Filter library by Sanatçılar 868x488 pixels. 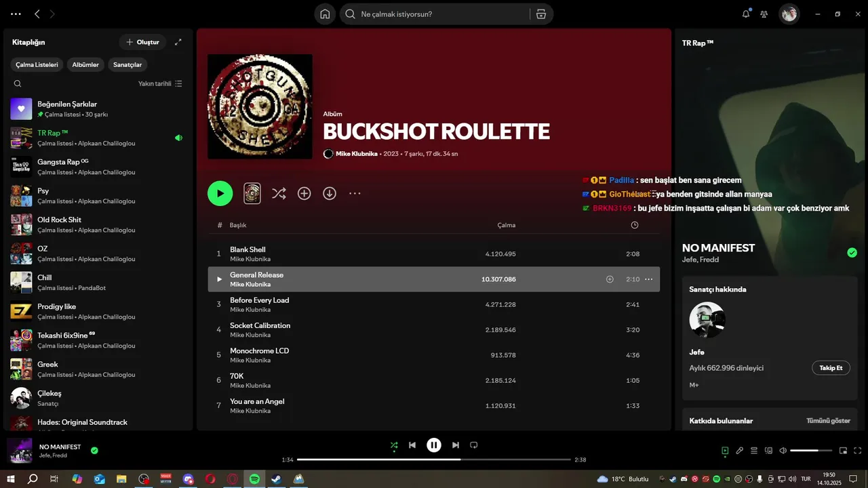tap(127, 65)
